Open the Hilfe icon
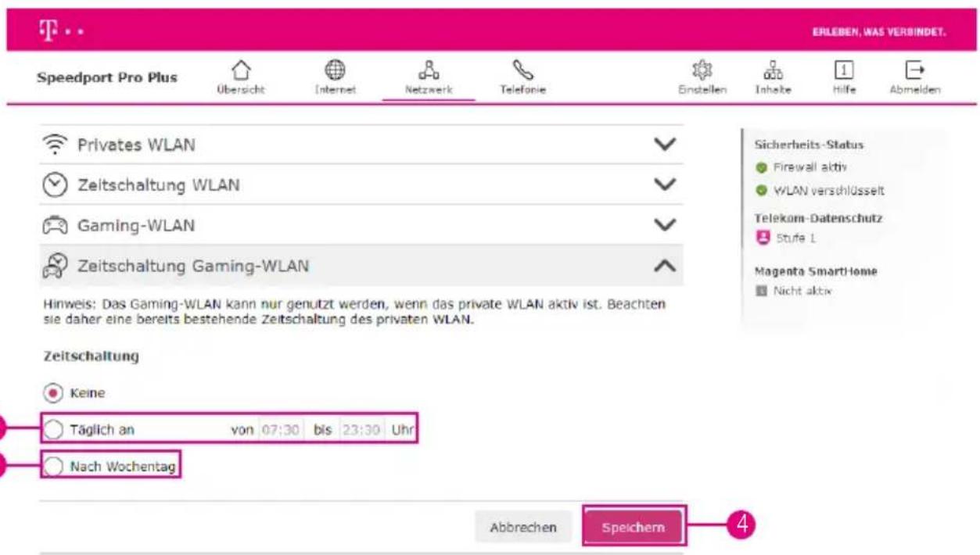 coord(844,70)
